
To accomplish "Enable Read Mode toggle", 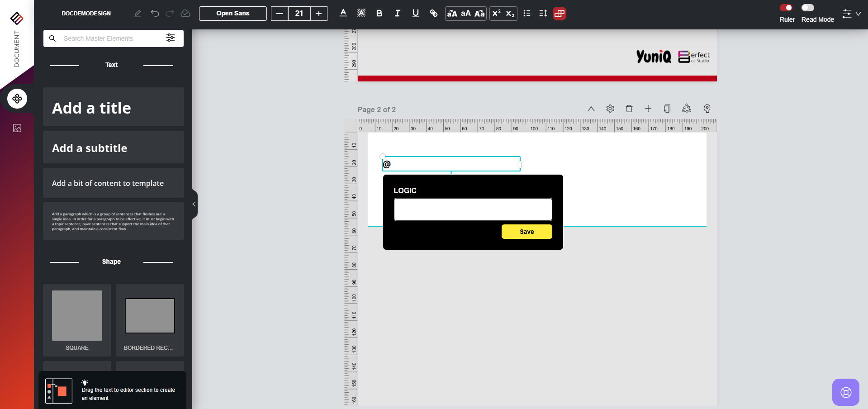I will click(x=808, y=8).
